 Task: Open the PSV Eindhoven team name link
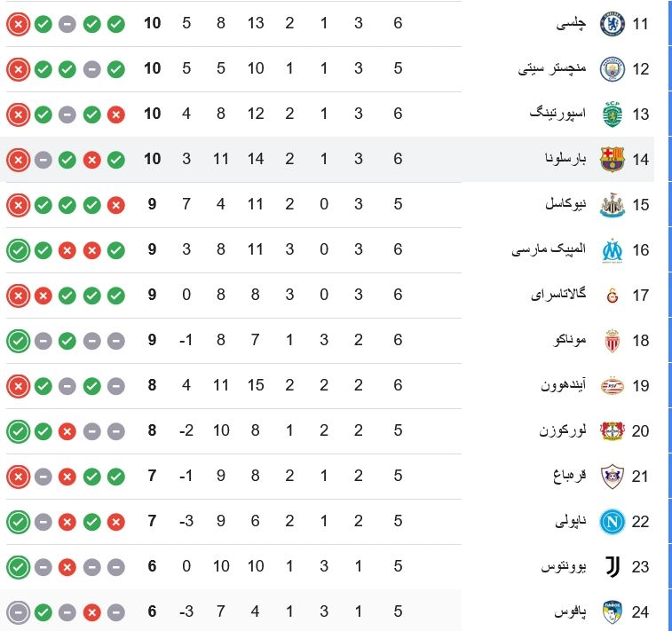tap(563, 385)
